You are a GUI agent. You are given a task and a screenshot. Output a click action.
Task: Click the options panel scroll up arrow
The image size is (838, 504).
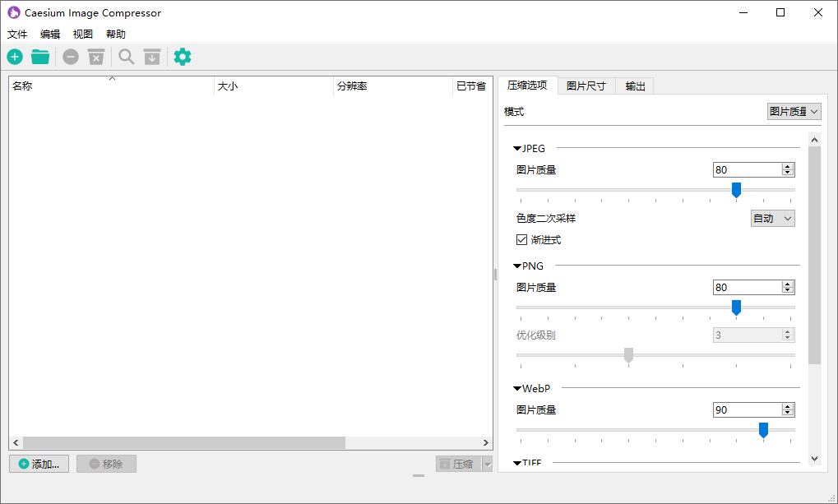pos(814,140)
